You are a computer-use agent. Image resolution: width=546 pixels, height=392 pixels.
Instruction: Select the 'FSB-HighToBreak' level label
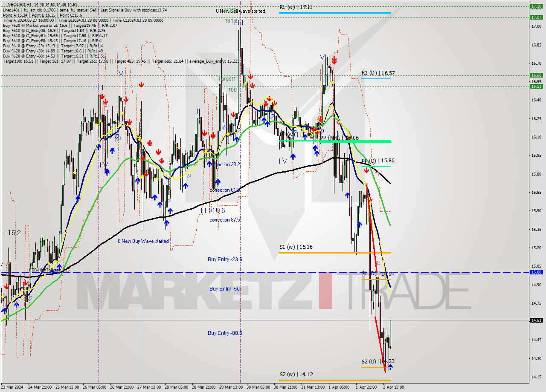point(49,270)
